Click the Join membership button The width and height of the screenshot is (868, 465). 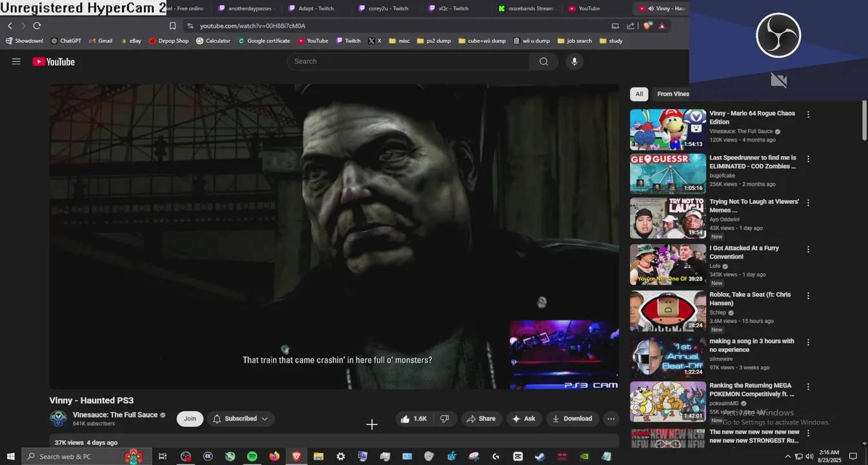coord(190,418)
